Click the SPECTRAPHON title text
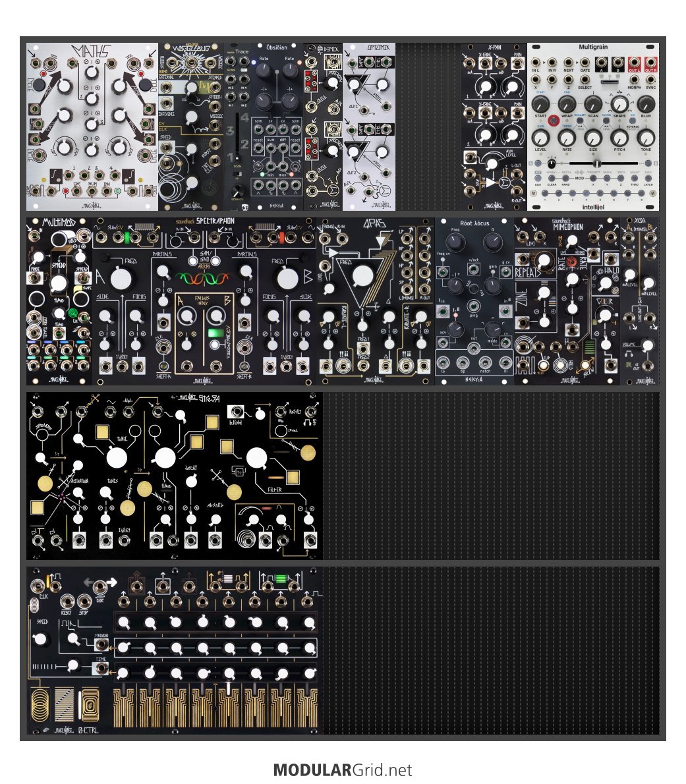The height and width of the screenshot is (784, 686). 215,221
